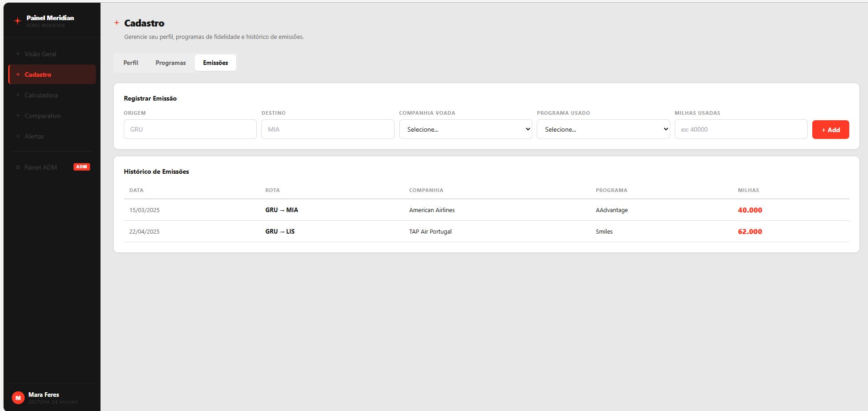Click the plus icon beside Alertas
868x411 pixels.
pyautogui.click(x=18, y=136)
